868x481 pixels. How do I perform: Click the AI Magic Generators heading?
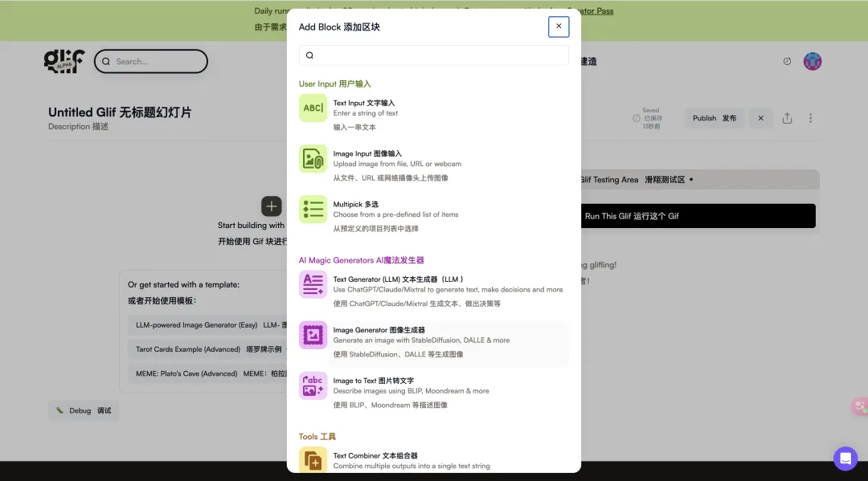[x=362, y=260]
